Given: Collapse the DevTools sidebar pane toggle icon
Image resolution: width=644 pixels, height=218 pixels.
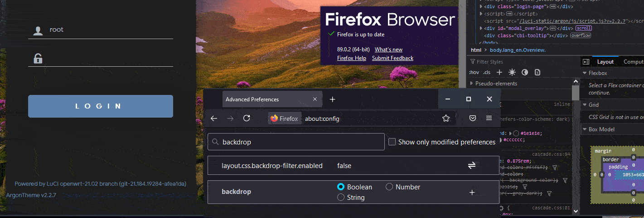Looking at the screenshot, I should tap(586, 62).
